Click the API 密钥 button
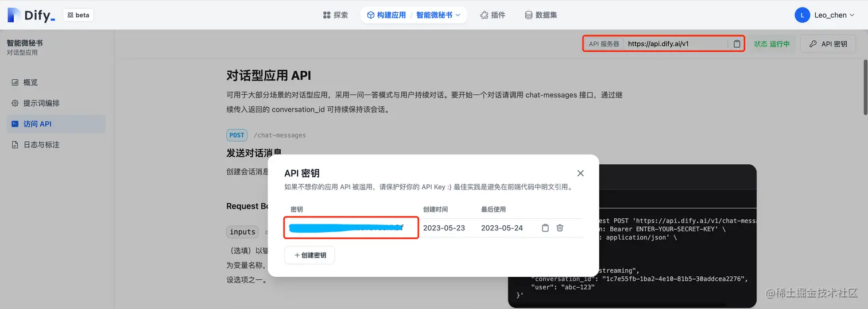 (x=828, y=44)
